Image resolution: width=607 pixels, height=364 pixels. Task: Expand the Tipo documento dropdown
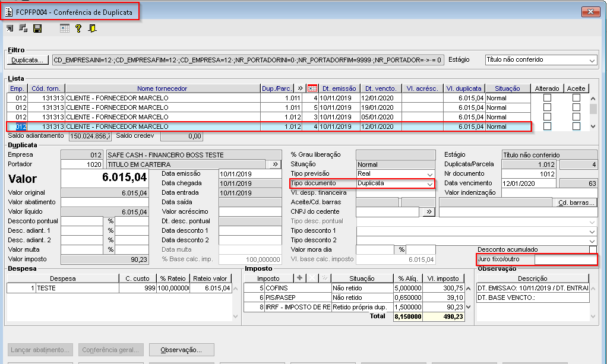(429, 183)
